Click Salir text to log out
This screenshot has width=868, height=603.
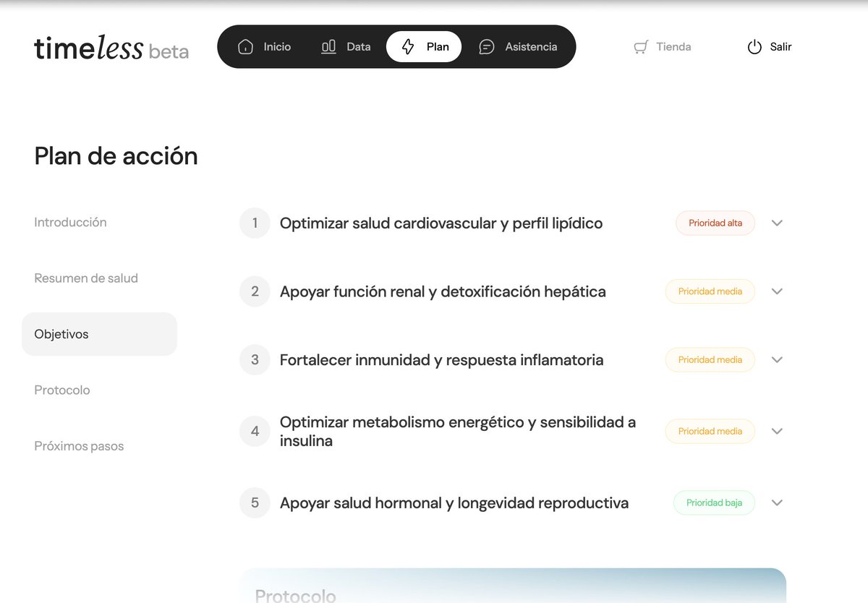pos(780,47)
